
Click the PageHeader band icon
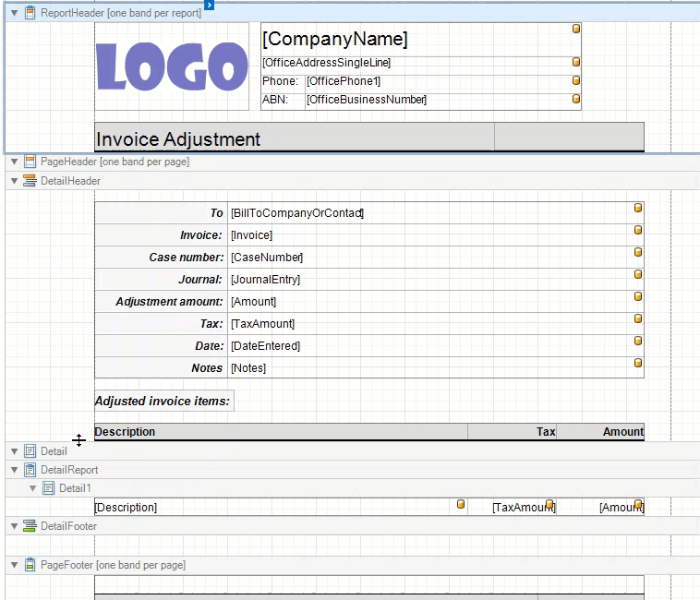pos(30,161)
